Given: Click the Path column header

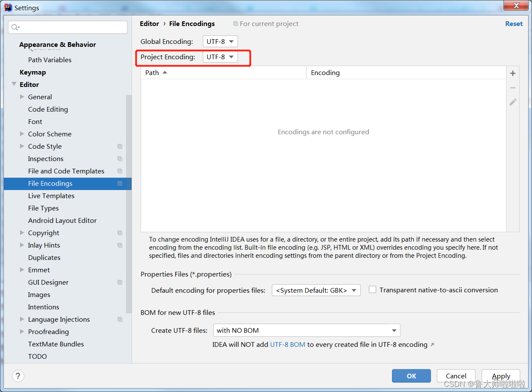Looking at the screenshot, I should (224, 72).
